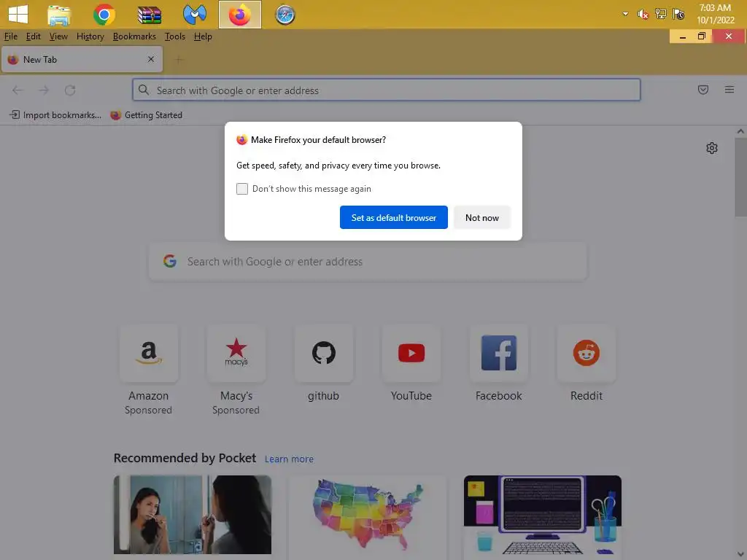Click Google G logo in search box

[170, 261]
